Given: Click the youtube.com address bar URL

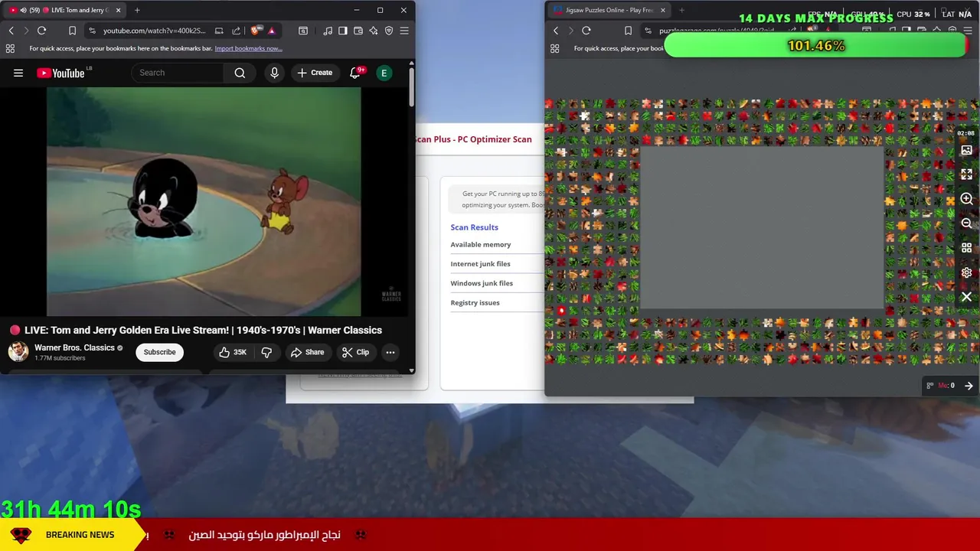Looking at the screenshot, I should pyautogui.click(x=154, y=31).
